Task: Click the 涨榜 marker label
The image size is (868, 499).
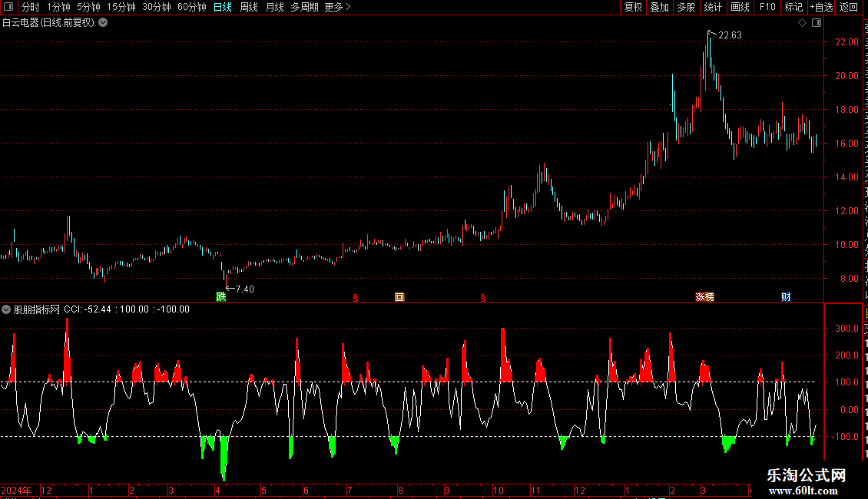Action: click(x=704, y=297)
